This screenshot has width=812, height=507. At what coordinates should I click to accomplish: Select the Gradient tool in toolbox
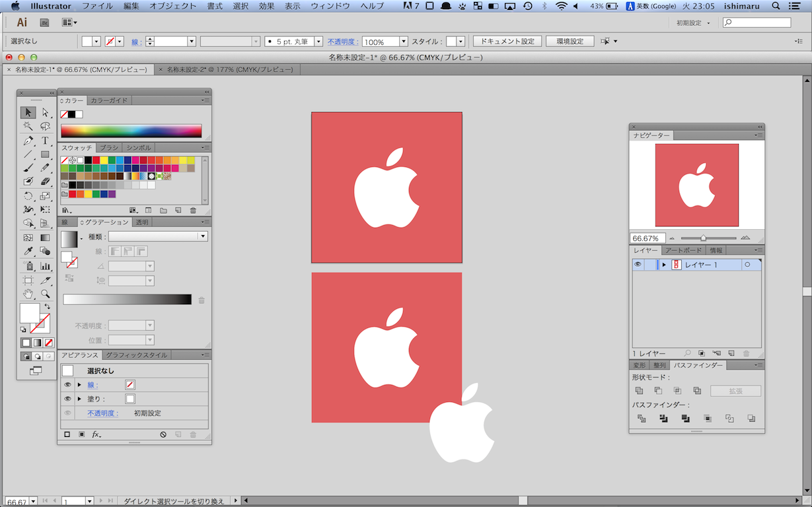pos(45,238)
